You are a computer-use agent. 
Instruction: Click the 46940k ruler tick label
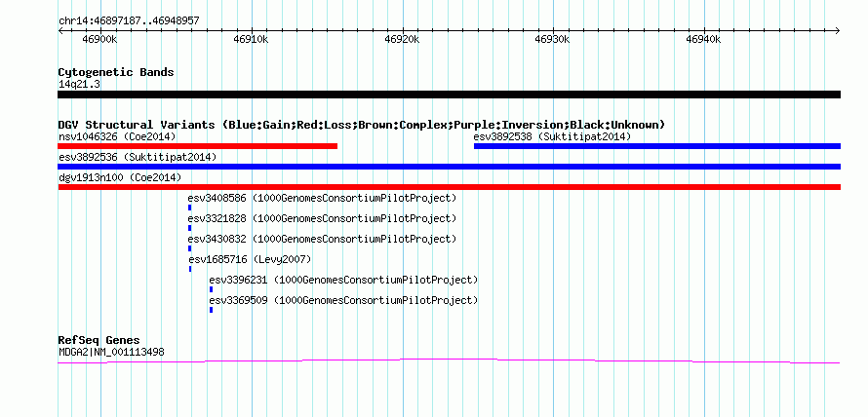tap(703, 39)
